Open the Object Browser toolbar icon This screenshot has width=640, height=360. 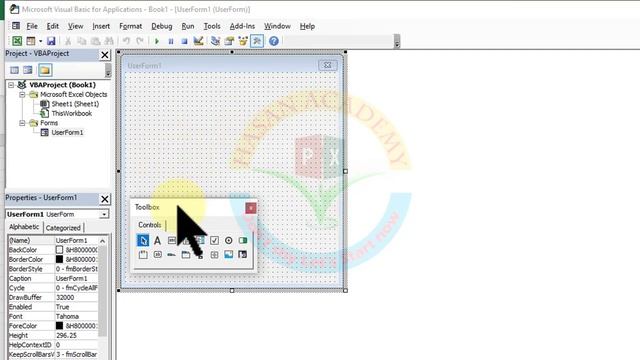[x=243, y=41]
